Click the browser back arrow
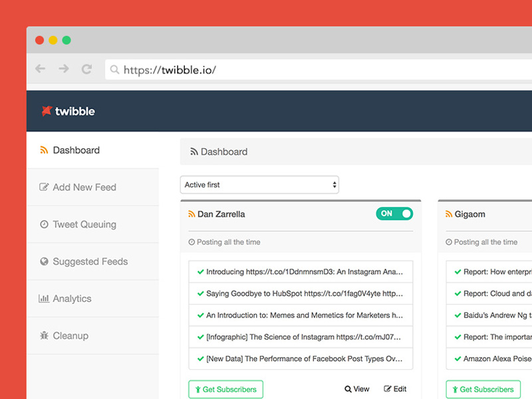532x399 pixels. [x=41, y=68]
